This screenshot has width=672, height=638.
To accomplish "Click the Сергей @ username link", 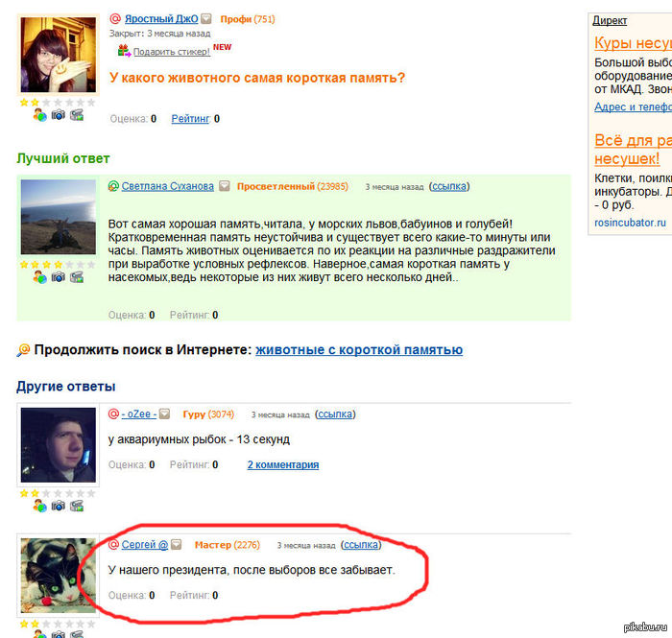I will coord(144,544).
